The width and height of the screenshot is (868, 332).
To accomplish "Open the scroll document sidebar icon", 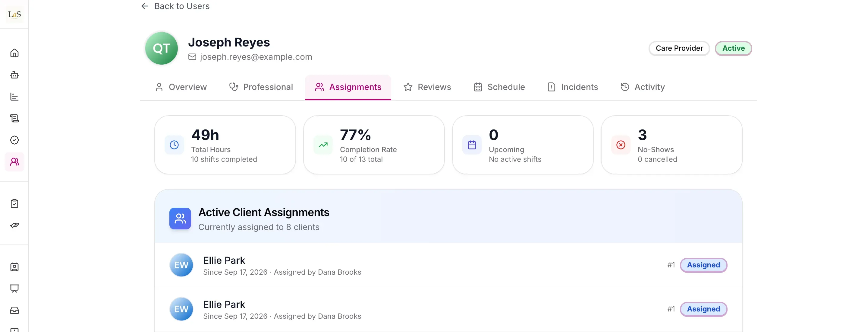I will point(14,118).
